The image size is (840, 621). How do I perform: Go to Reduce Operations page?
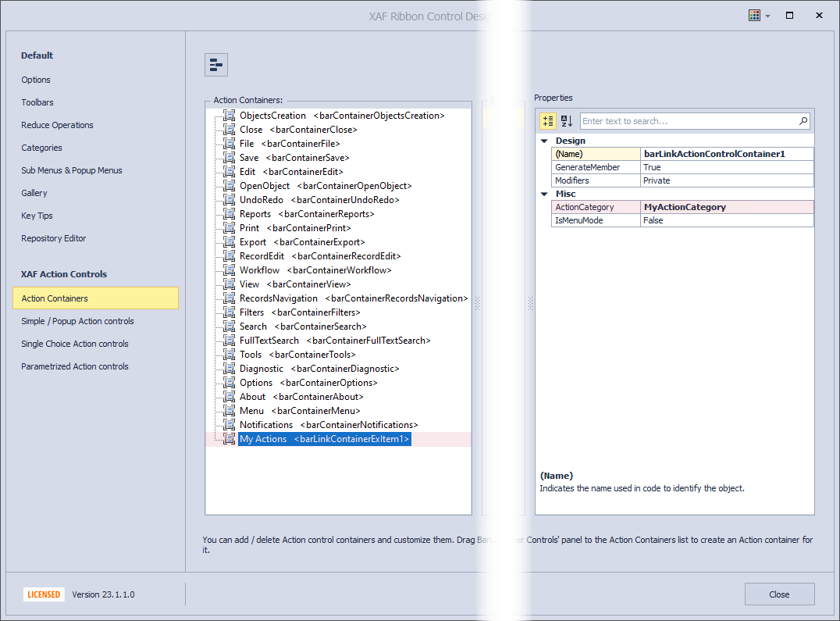point(57,125)
